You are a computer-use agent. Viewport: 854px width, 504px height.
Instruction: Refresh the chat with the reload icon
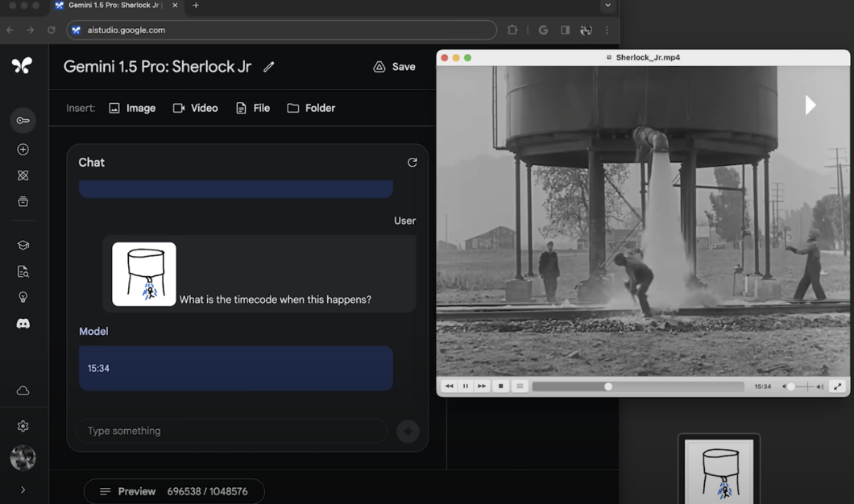point(412,163)
